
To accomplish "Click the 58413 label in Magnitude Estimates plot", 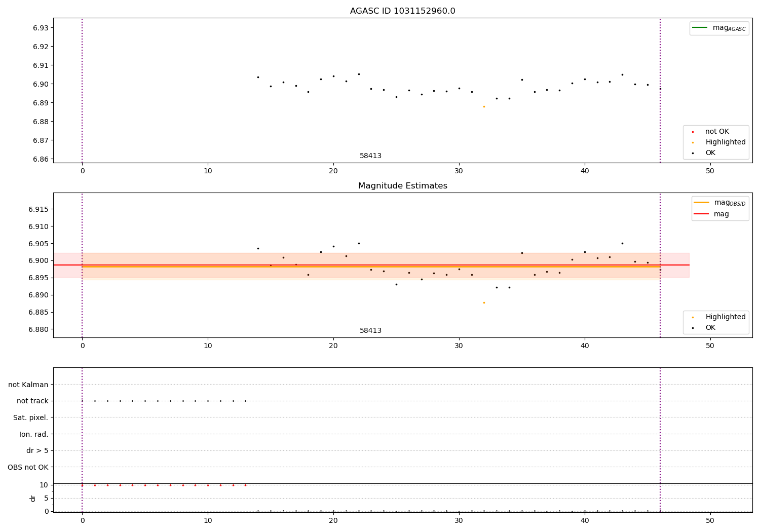I will point(370,331).
